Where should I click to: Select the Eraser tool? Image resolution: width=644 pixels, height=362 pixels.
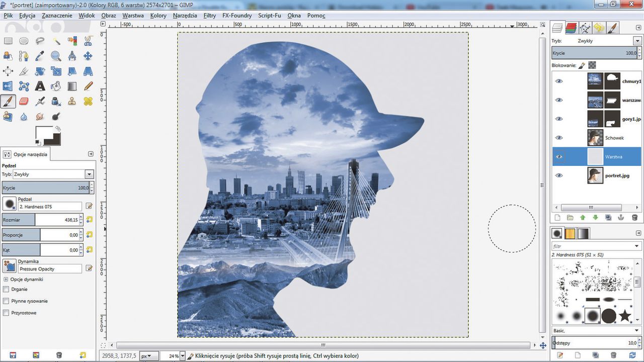click(24, 102)
